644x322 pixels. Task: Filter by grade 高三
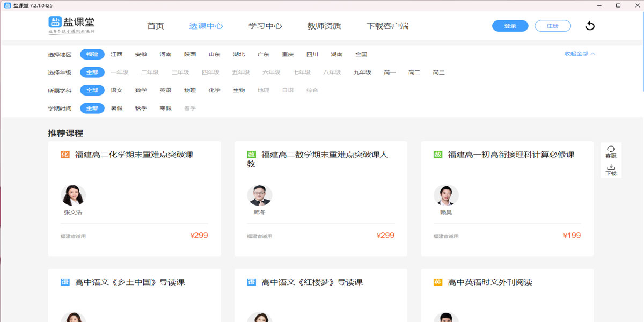pyautogui.click(x=439, y=72)
